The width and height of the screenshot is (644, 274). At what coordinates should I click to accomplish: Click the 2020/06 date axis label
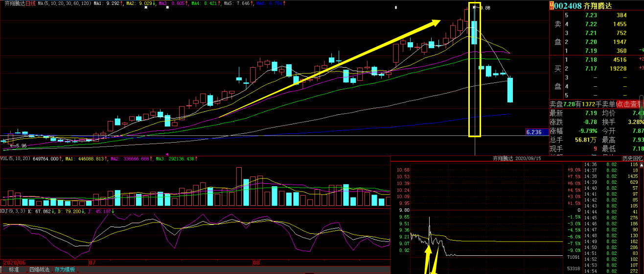(x=14, y=262)
